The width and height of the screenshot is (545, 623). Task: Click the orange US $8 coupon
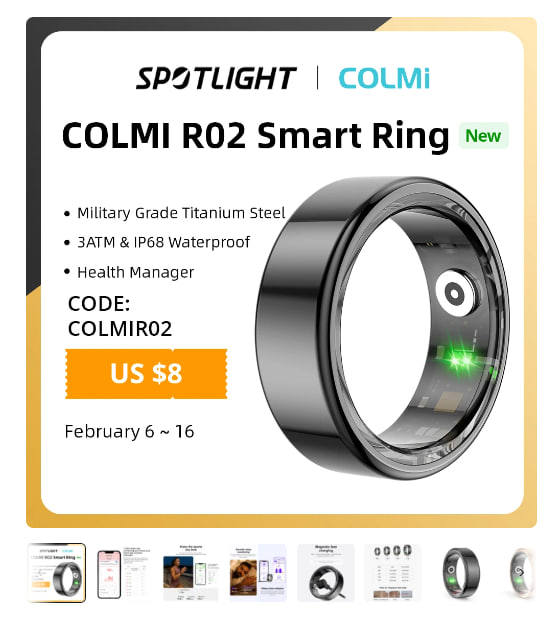pyautogui.click(x=146, y=373)
